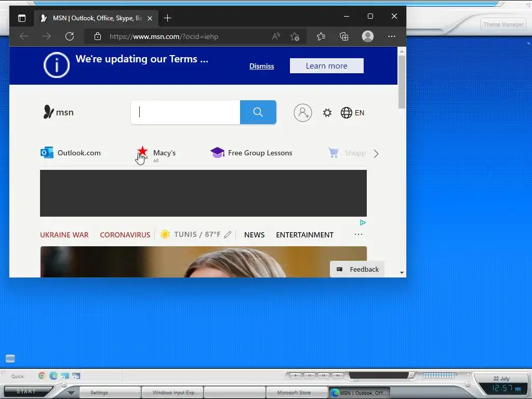The width and height of the screenshot is (532, 399).
Task: Switch to Settings taskbar item
Action: [x=110, y=393]
